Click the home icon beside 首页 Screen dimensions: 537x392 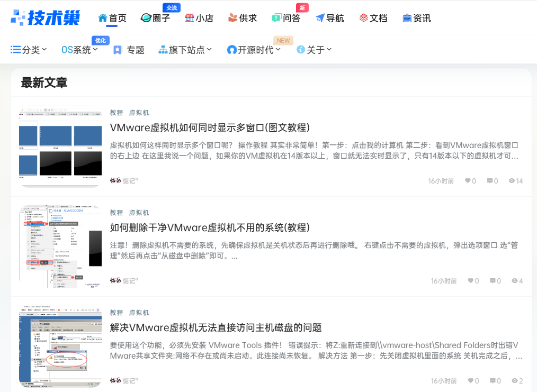click(x=103, y=18)
